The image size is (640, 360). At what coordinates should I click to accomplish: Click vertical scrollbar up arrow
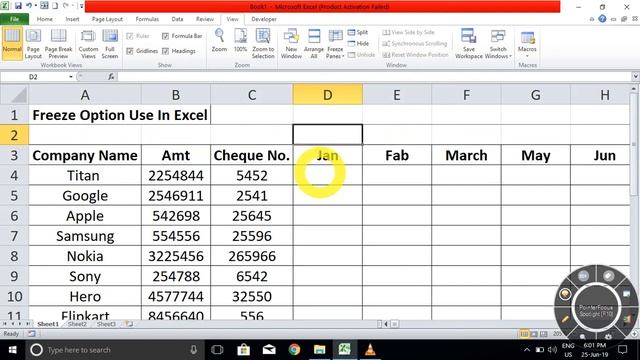coord(634,89)
